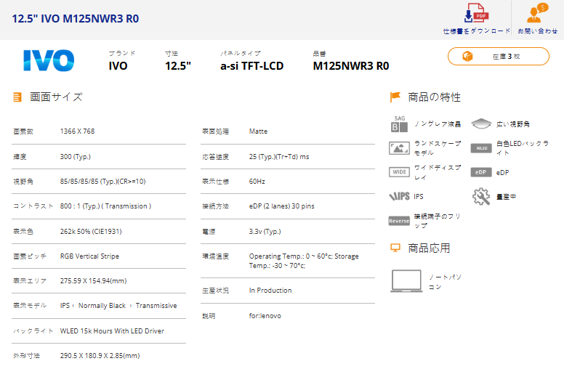Click the page title 12.5" IVO M125NWR3 R0
Screen dimensions: 588x377
coord(76,19)
